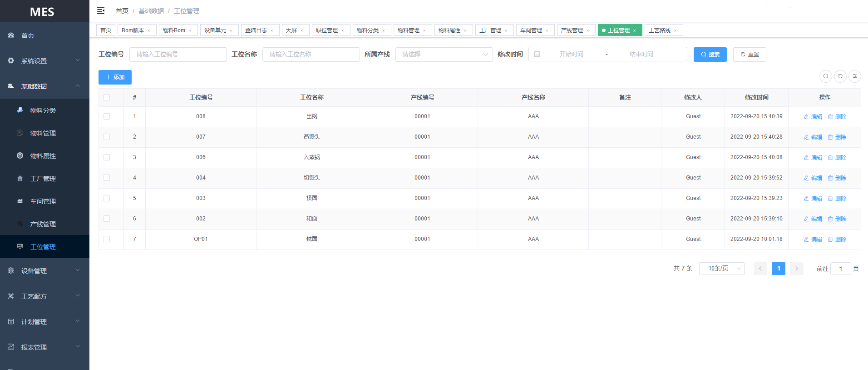Click the delete icon for row OP01
Viewport: 868px width, 370px height.
[830, 240]
